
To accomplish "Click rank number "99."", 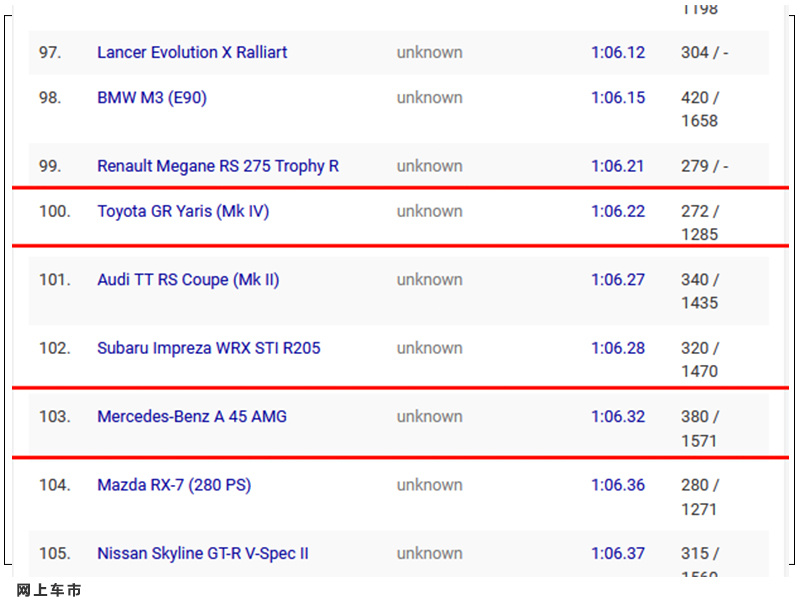I will point(50,166).
